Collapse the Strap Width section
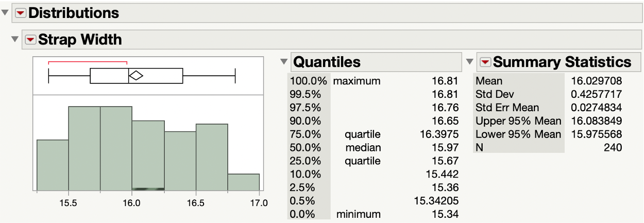Screen dimensions: 644x223 click(15, 40)
